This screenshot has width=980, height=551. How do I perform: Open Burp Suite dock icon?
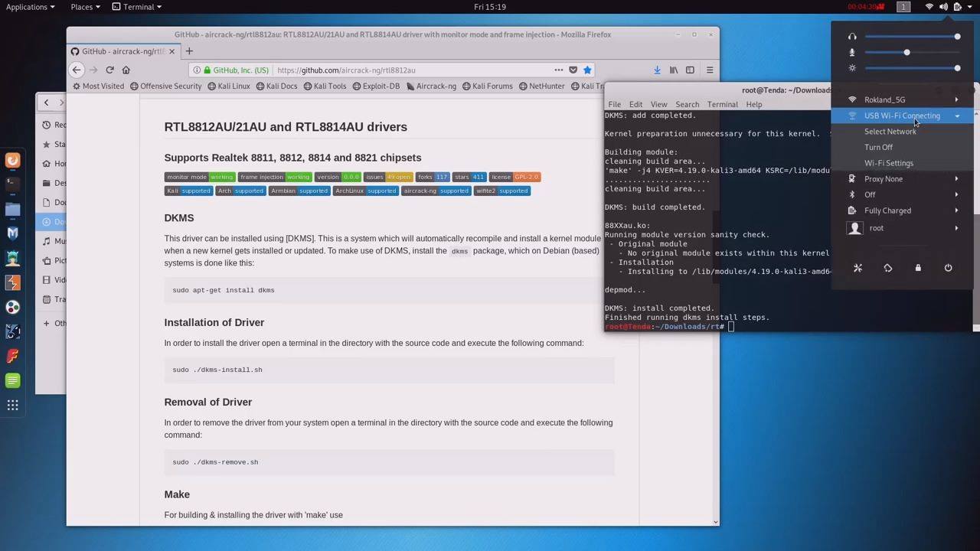[12, 282]
